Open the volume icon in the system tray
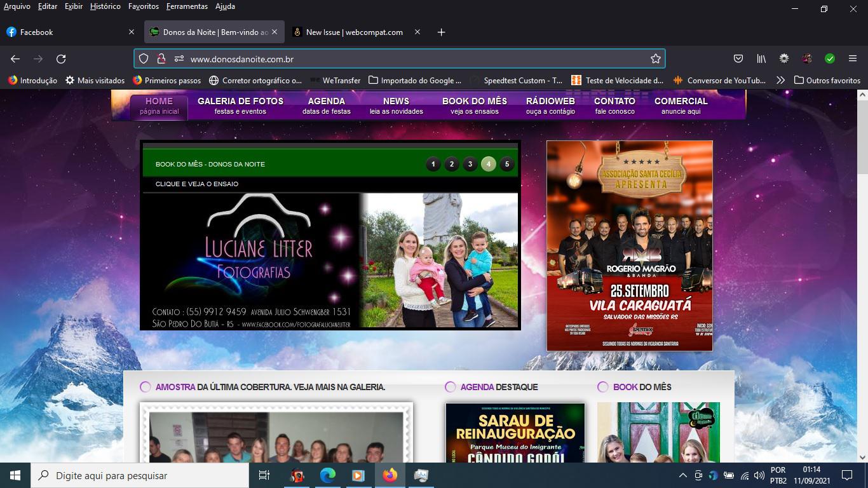Viewport: 868px width, 488px height. (x=759, y=475)
